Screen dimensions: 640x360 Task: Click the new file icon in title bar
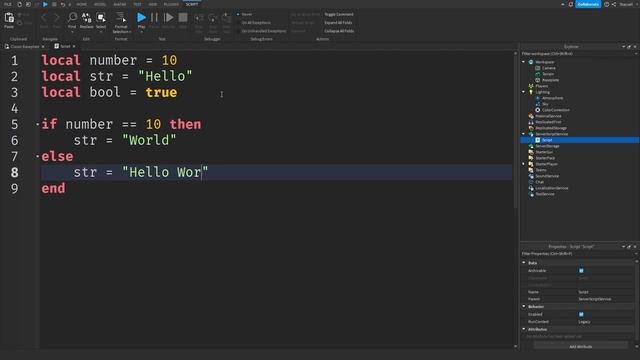(19, 4)
